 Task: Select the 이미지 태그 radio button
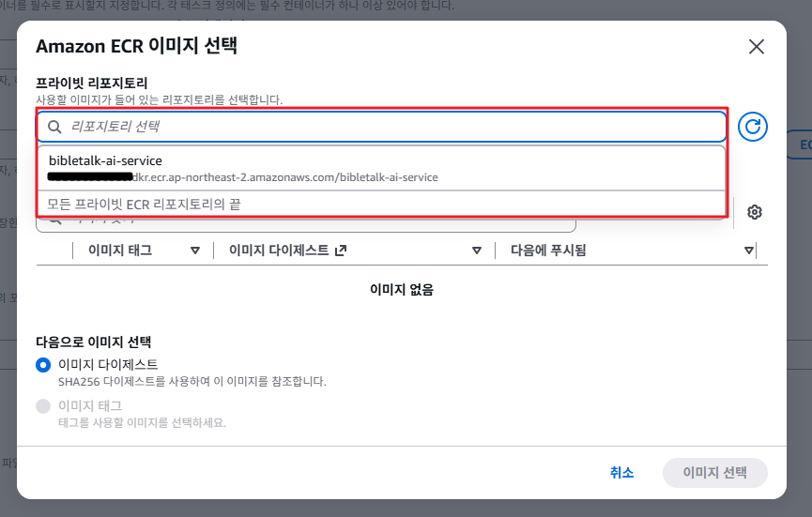[x=43, y=406]
